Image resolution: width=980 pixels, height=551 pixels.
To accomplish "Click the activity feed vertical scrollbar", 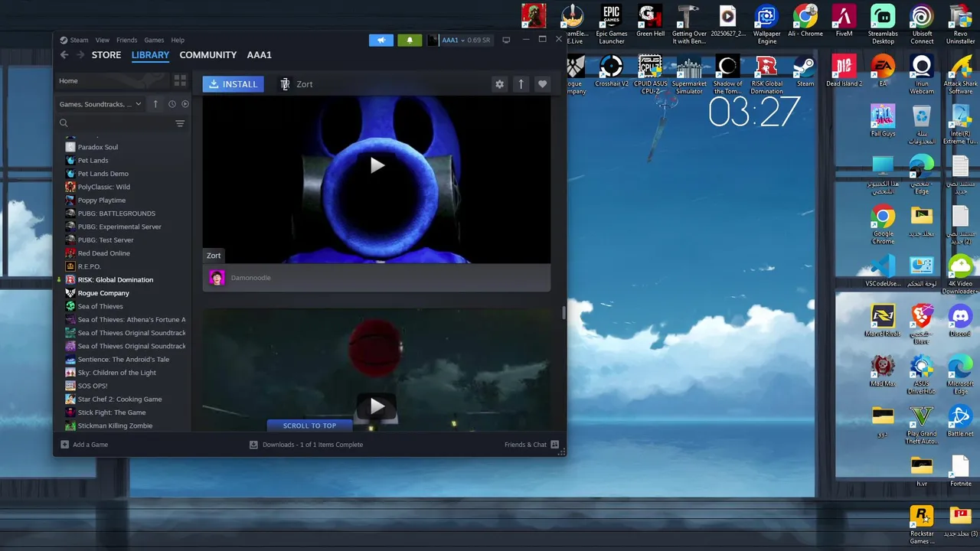I will coord(563,313).
